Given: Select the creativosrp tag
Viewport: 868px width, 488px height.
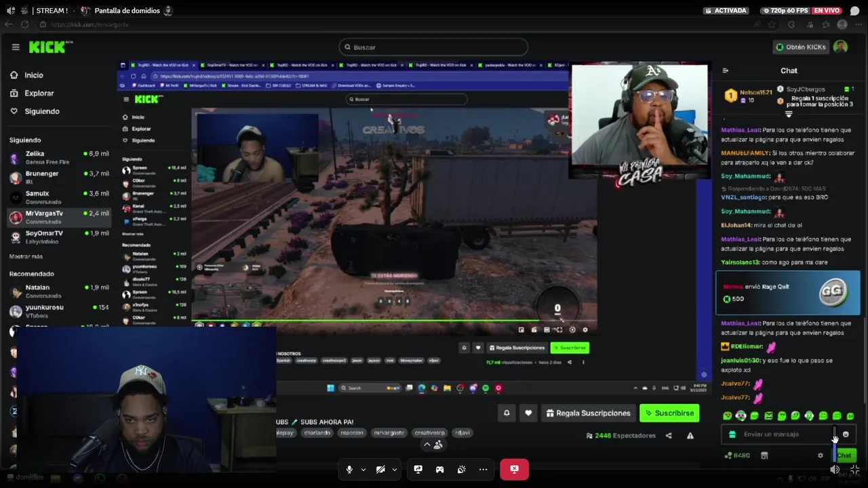Looking at the screenshot, I should pyautogui.click(x=430, y=432).
